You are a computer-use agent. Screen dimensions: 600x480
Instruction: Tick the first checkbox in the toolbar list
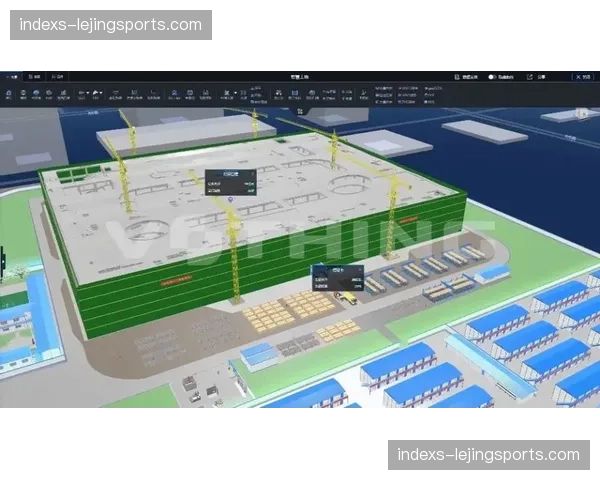pos(376,87)
